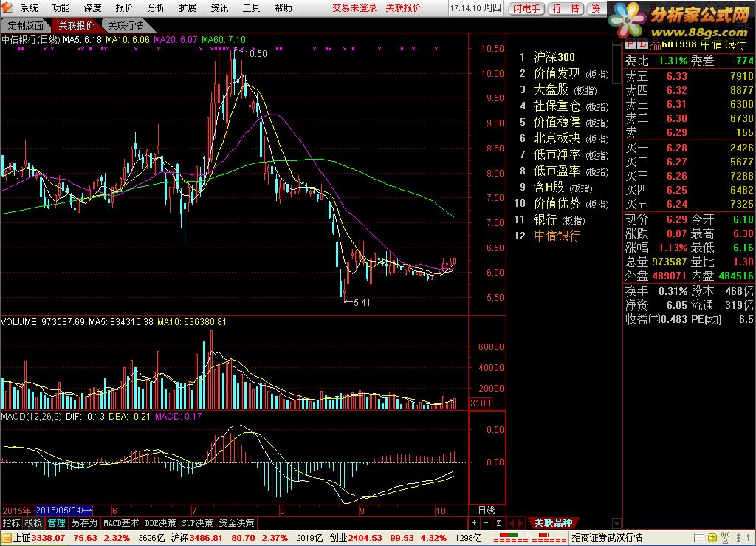
Task: Switch to the 关联报价 tab
Action: 76,26
